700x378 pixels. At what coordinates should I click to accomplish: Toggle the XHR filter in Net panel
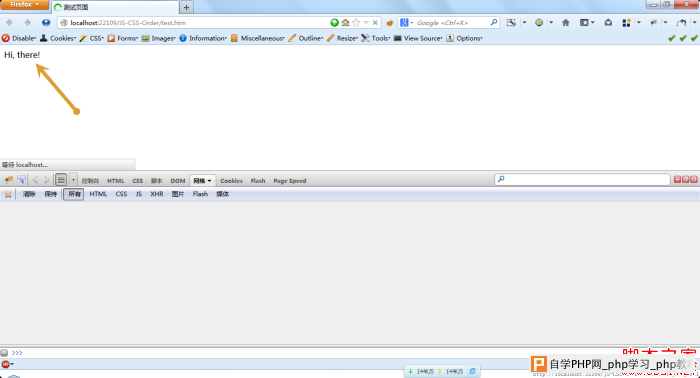[157, 194]
